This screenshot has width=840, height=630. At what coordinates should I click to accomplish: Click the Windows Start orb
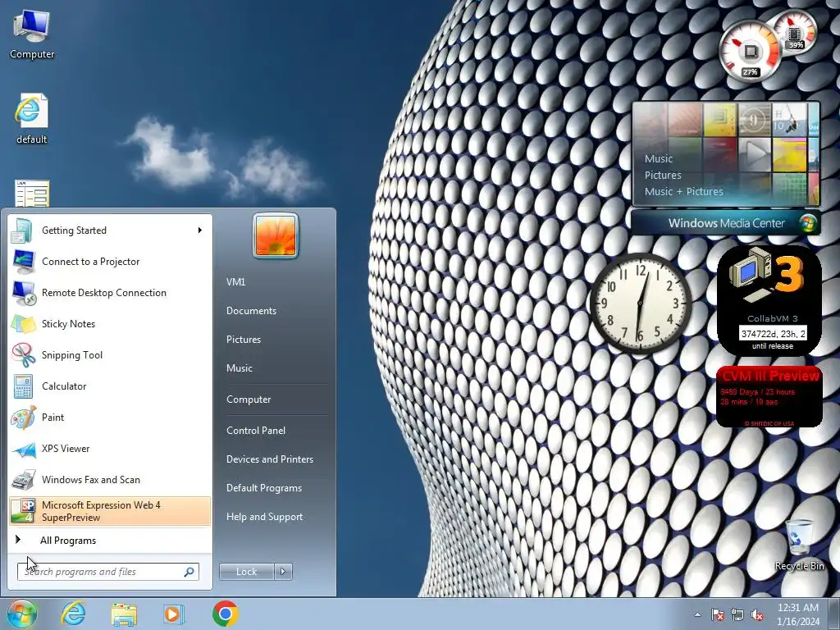[x=22, y=614]
